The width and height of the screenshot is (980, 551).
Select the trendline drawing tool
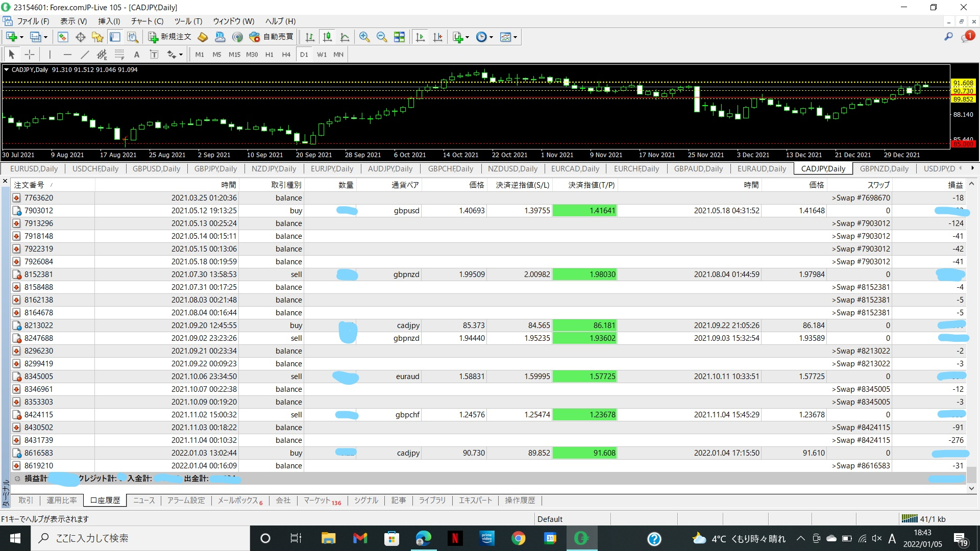[x=85, y=55]
